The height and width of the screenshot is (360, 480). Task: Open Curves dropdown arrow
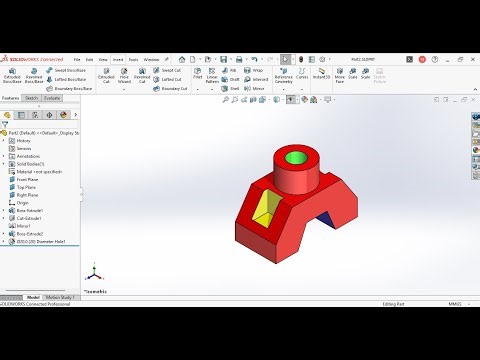coord(302,89)
